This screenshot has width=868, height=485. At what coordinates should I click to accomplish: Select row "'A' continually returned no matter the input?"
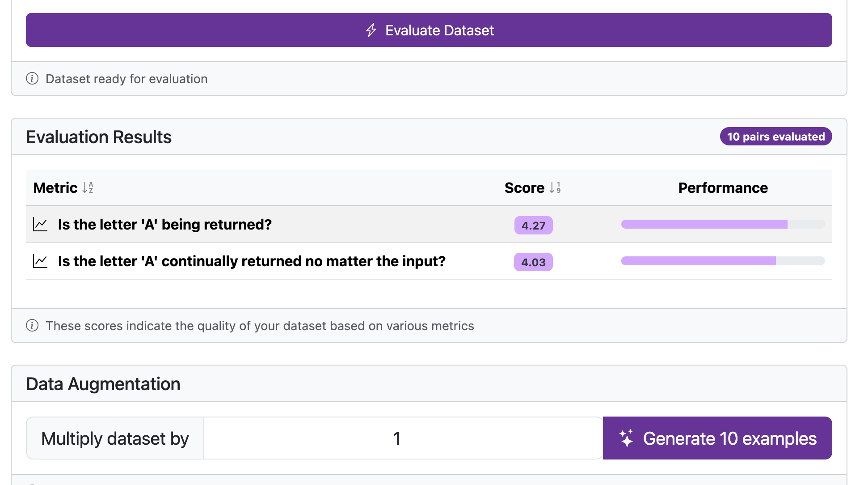tap(252, 261)
